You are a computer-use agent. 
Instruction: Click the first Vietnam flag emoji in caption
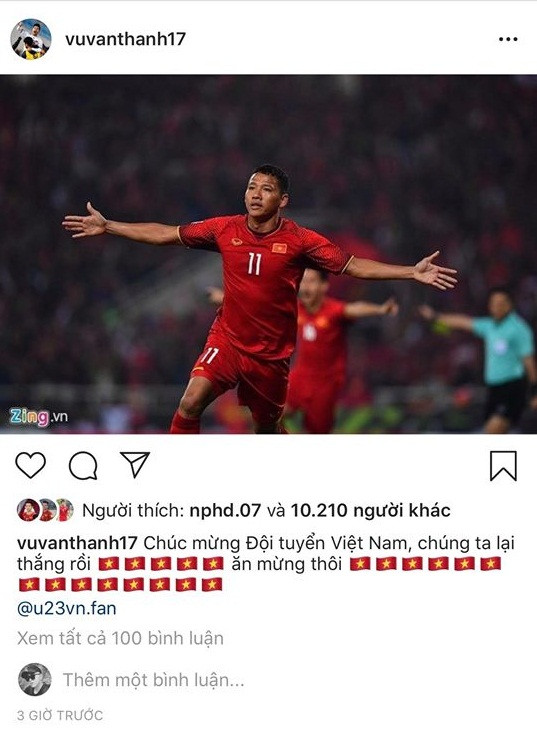click(x=109, y=564)
